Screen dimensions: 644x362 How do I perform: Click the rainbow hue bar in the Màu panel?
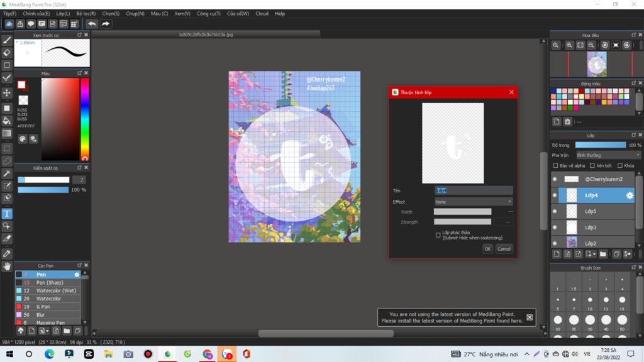point(85,119)
